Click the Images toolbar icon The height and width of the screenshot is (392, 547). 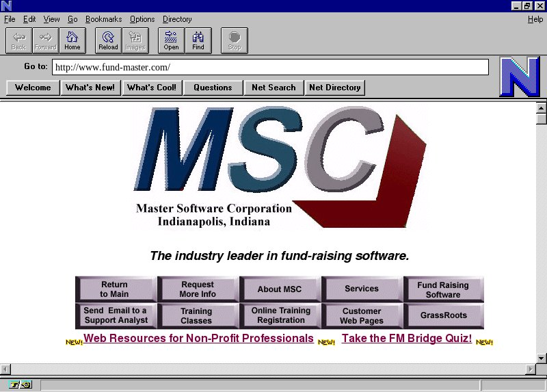[135, 40]
